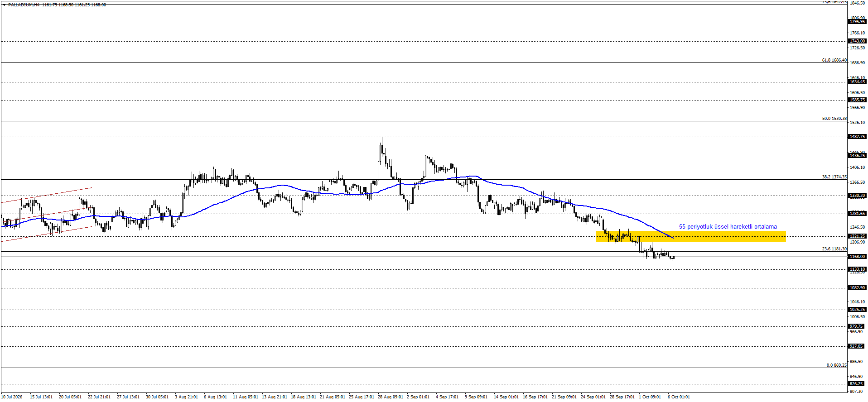The width and height of the screenshot is (868, 402).
Task: Click the 1221.25 price level tag
Action: point(857,236)
